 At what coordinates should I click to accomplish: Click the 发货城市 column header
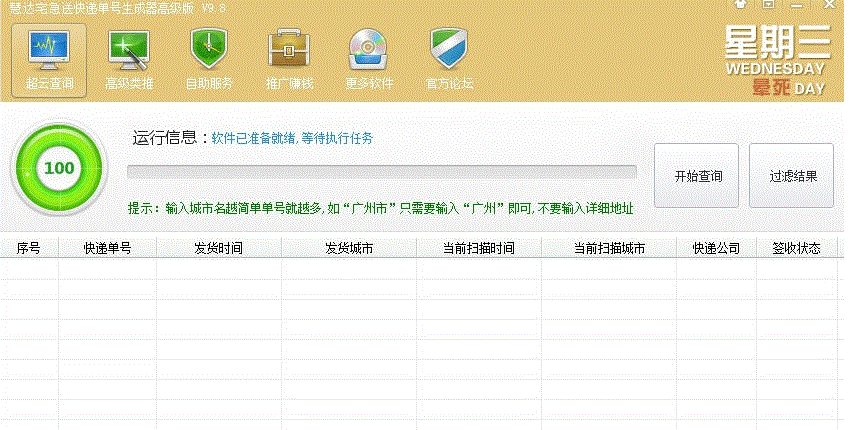click(349, 248)
